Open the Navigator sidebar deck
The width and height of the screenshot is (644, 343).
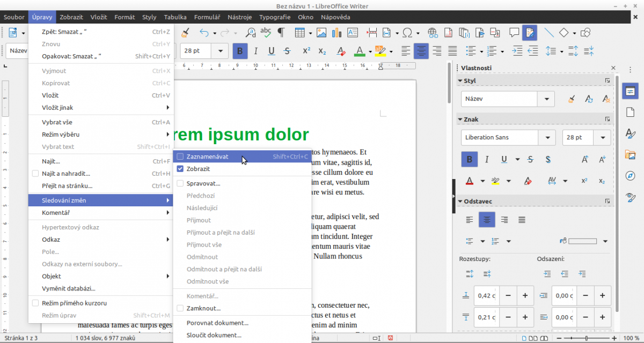[x=630, y=176]
